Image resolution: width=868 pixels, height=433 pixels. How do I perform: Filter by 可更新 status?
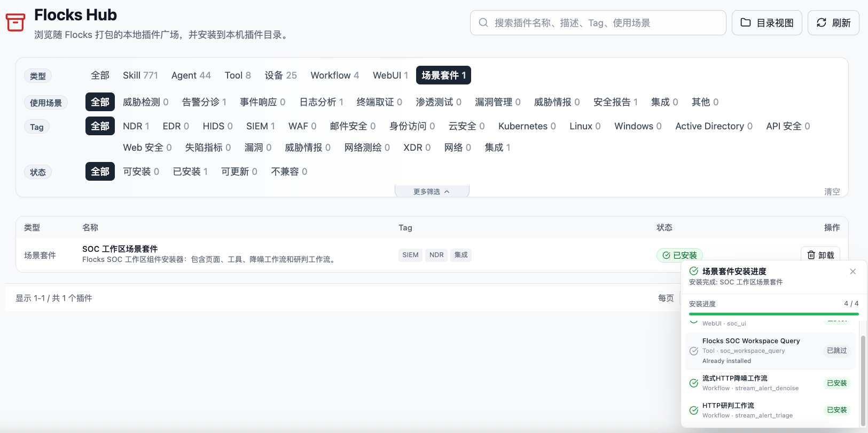point(239,172)
